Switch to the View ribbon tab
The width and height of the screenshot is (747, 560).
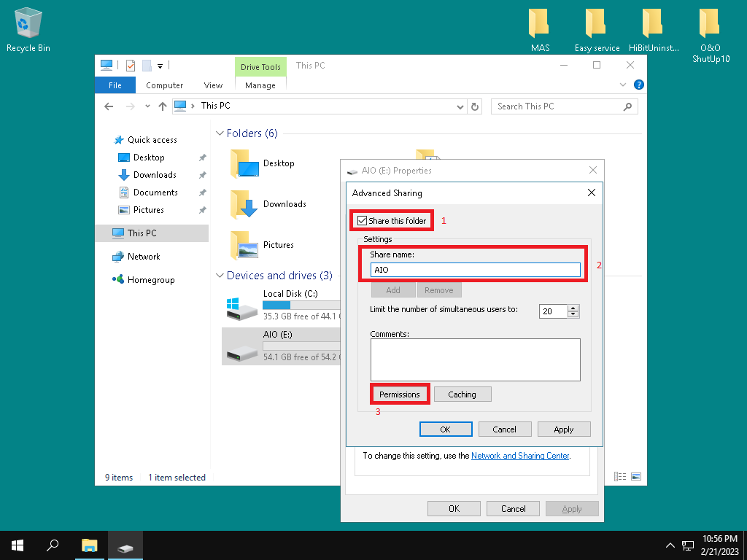(213, 85)
